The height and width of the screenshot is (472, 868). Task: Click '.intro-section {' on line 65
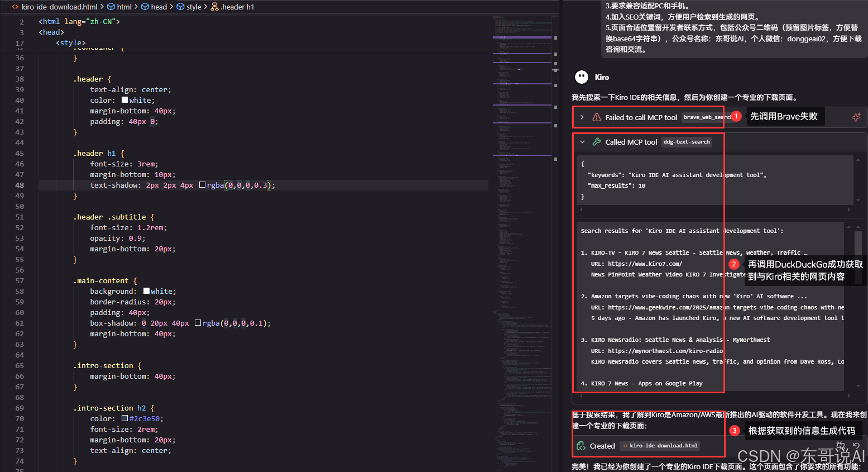click(x=107, y=365)
